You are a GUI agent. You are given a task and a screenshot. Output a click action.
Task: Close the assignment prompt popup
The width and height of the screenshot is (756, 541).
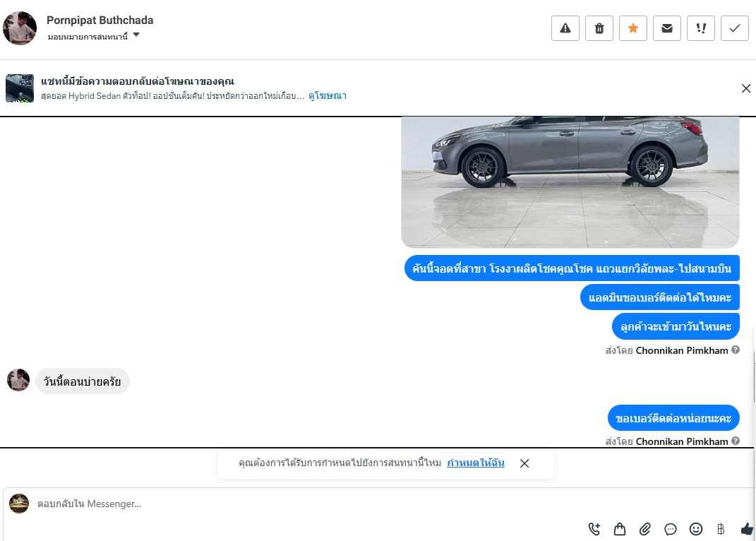524,463
